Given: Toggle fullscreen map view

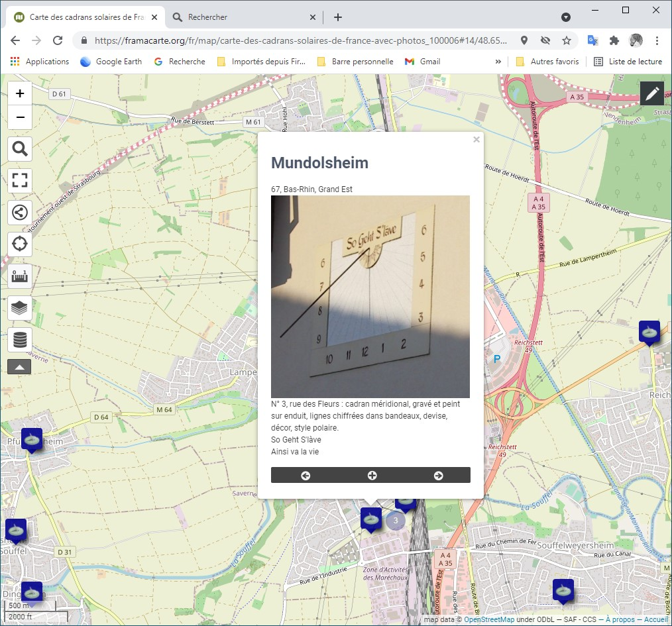Looking at the screenshot, I should (20, 180).
